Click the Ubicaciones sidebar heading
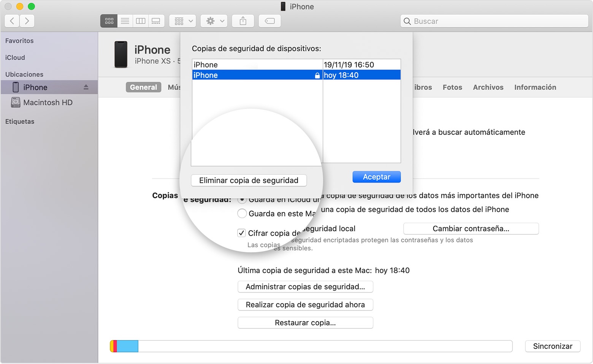 tap(24, 74)
